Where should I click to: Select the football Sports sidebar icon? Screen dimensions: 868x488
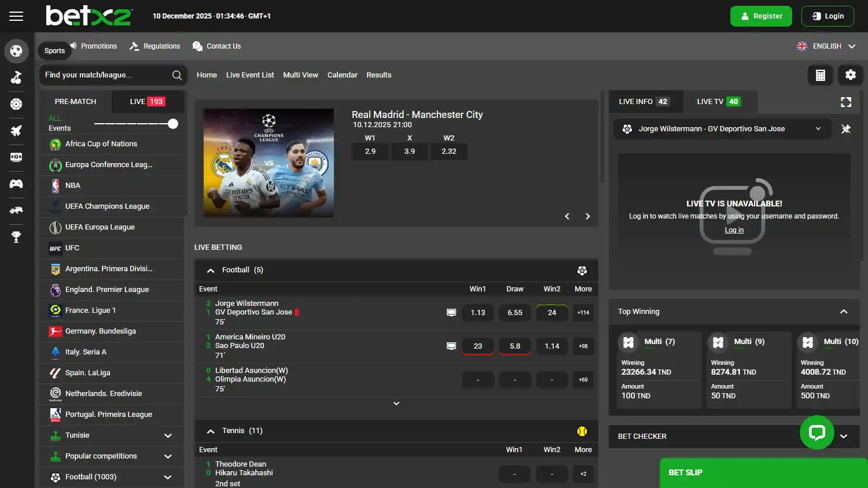[x=16, y=51]
